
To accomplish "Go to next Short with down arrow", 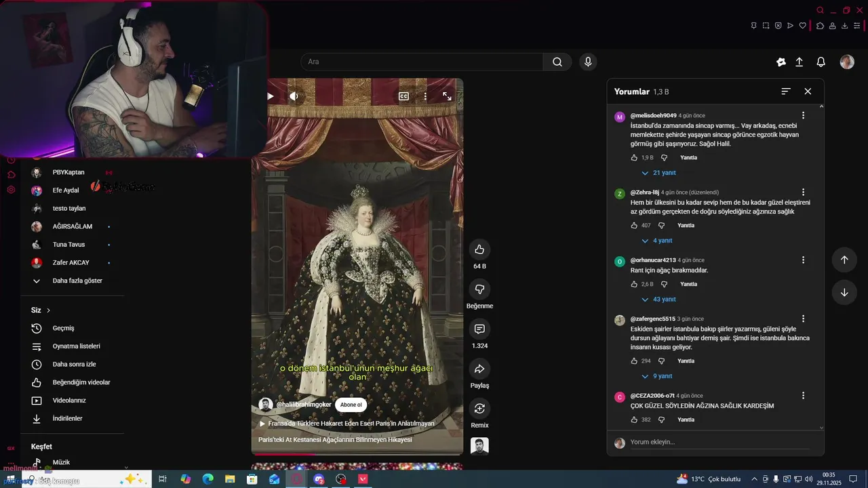I will 844,293.
